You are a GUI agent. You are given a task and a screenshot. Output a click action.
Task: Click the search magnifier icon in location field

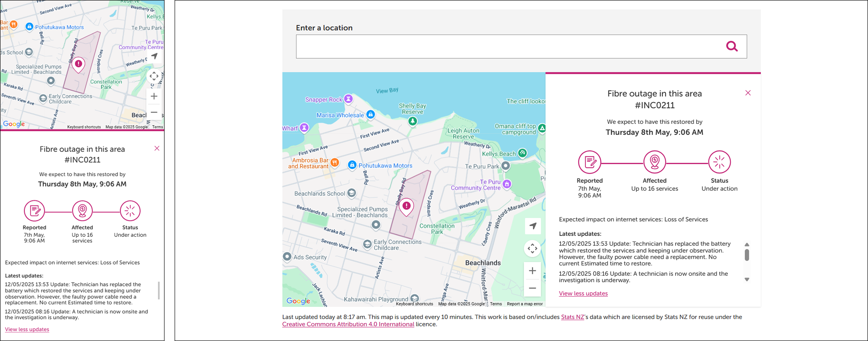732,46
